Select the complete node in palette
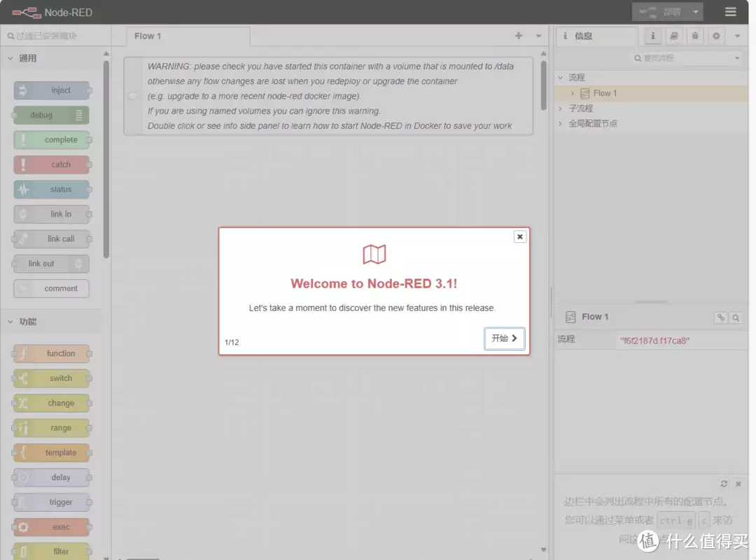Screen dimensions: 756x560 [x=52, y=140]
